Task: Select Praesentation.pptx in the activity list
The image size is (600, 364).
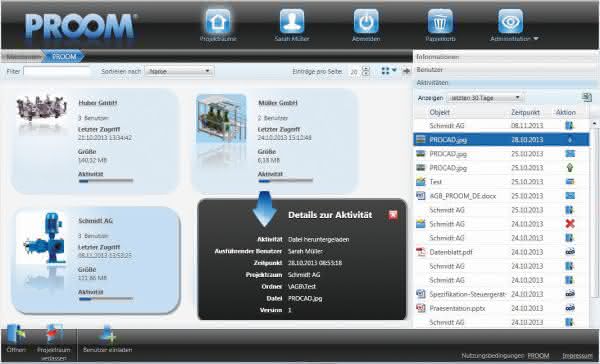Action: pyautogui.click(x=457, y=309)
